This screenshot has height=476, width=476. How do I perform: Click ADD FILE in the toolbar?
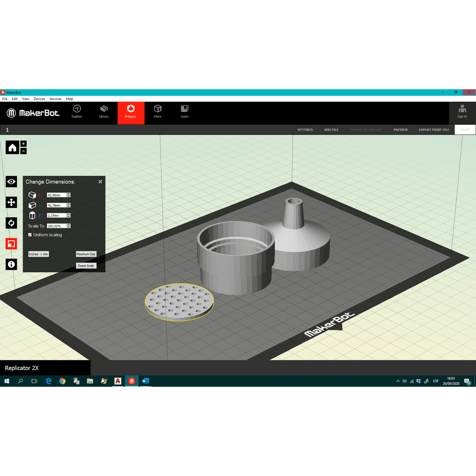click(331, 130)
